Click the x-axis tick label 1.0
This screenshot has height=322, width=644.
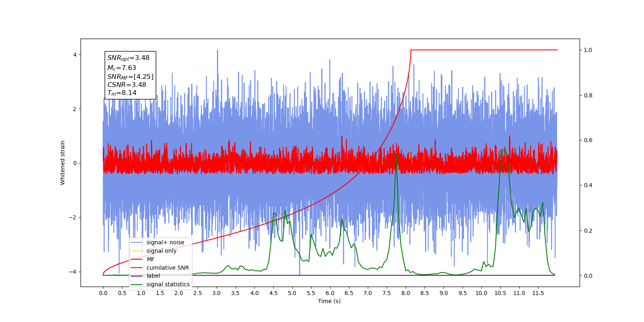point(141,293)
